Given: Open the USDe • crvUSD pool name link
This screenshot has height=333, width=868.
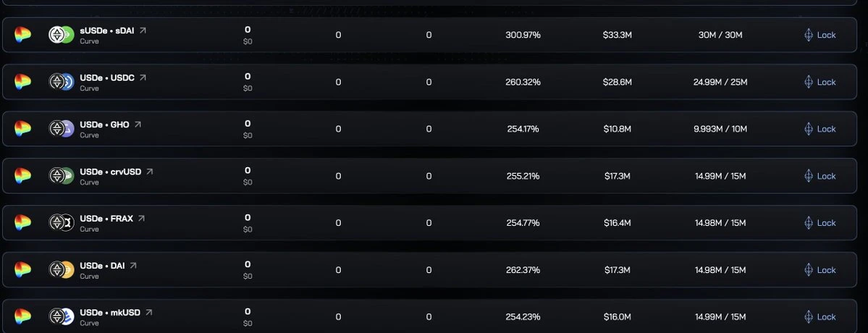Looking at the screenshot, I should coord(111,172).
